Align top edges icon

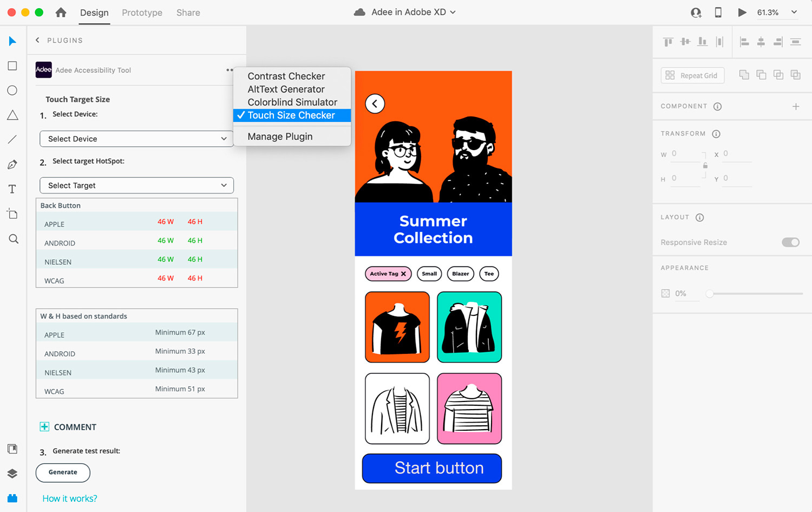669,42
